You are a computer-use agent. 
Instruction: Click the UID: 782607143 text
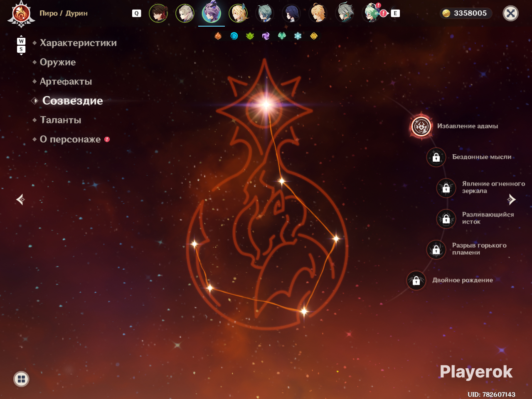click(x=491, y=394)
